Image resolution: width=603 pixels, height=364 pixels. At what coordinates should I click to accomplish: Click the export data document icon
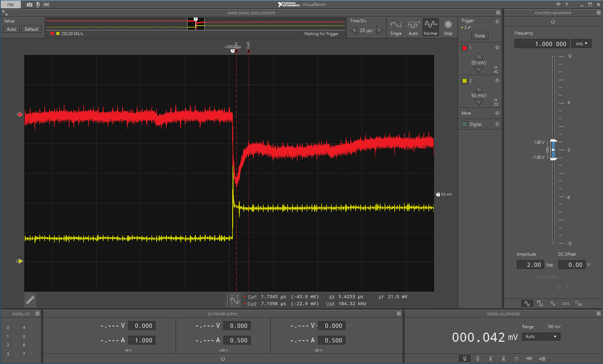point(38,5)
